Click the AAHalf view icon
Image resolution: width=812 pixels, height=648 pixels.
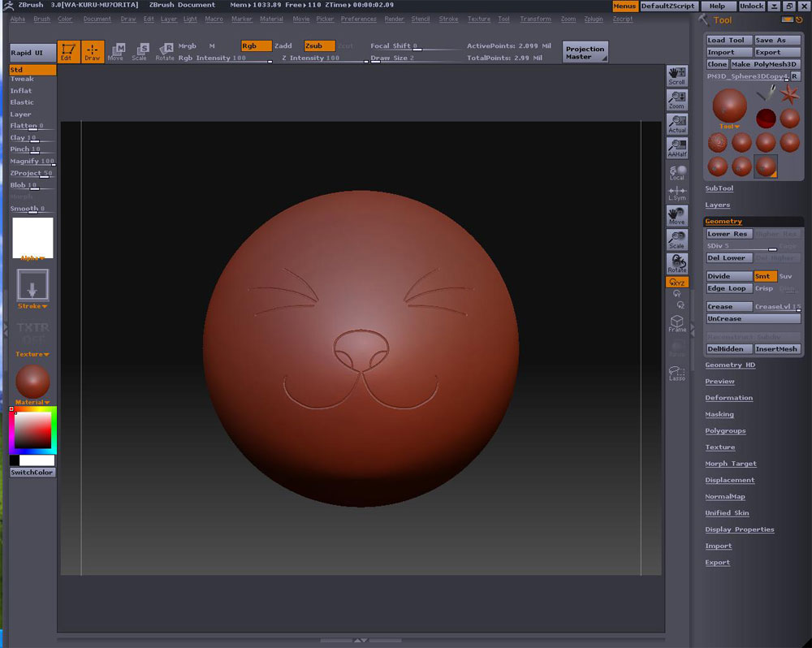click(676, 148)
